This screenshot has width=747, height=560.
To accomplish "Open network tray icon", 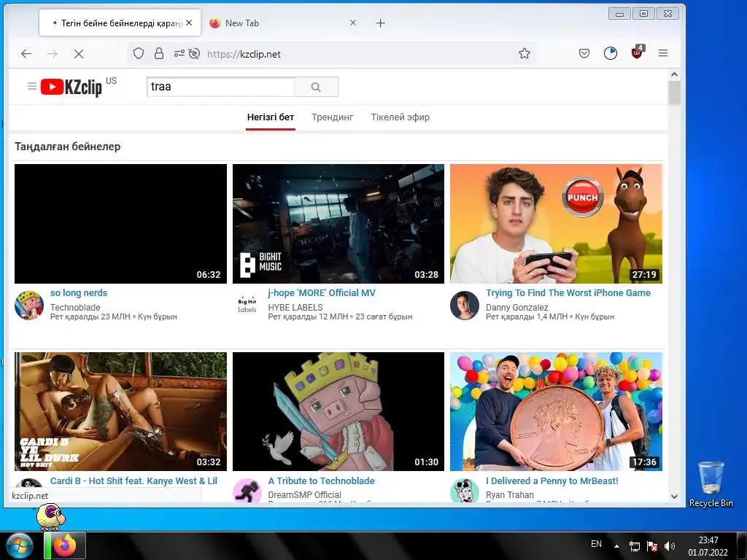I will pos(635,546).
